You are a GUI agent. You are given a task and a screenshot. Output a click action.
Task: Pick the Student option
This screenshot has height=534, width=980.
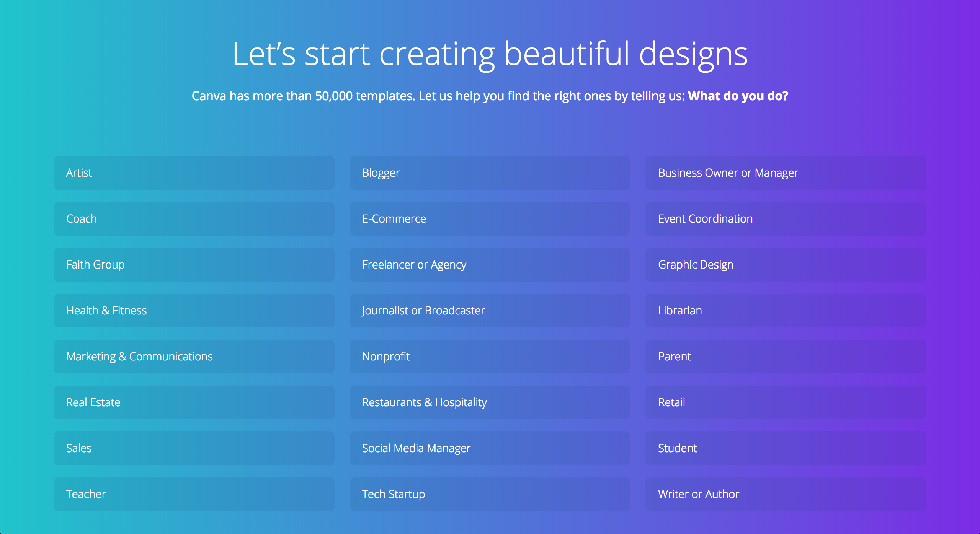pos(786,448)
